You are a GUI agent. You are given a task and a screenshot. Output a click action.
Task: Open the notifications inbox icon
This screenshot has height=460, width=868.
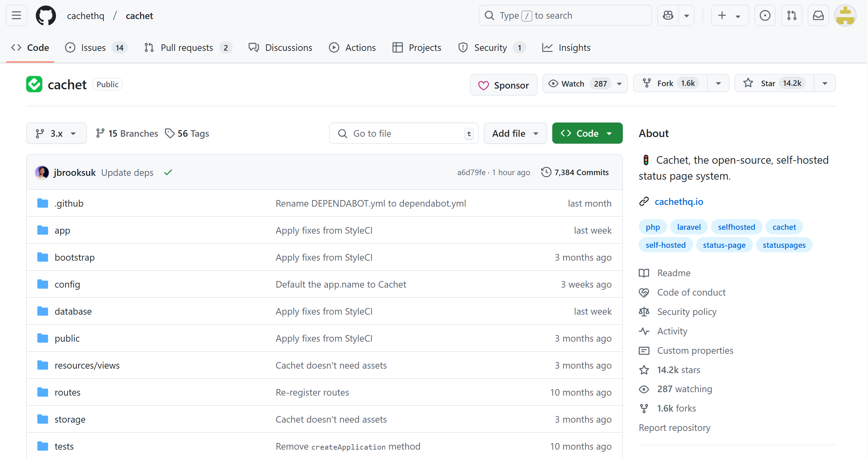pos(818,16)
